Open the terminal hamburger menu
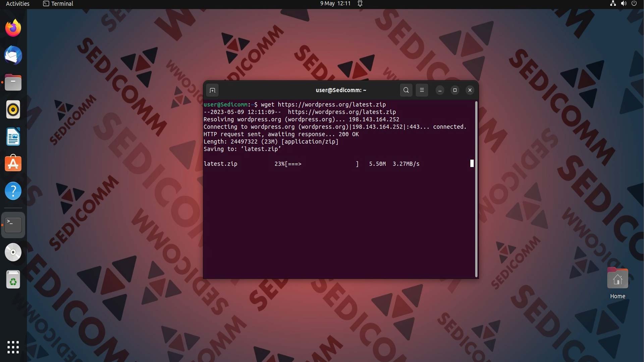 (x=422, y=90)
